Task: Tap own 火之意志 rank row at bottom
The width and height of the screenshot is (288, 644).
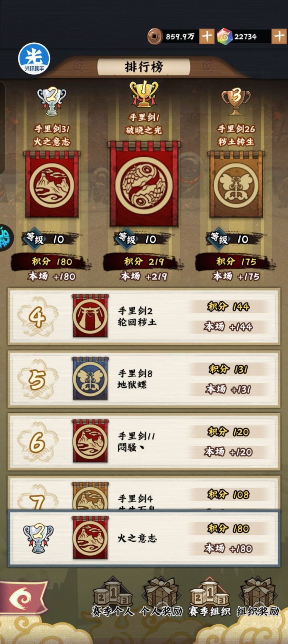Action: click(144, 538)
